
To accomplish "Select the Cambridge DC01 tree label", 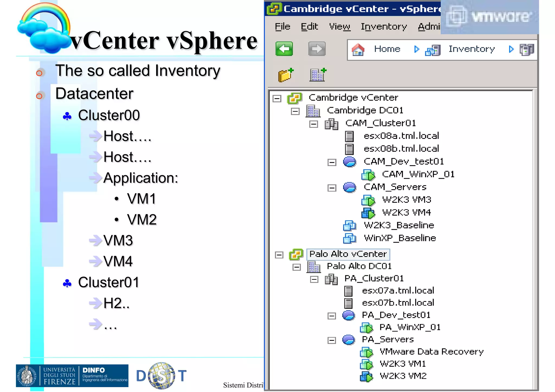I will coord(365,110).
